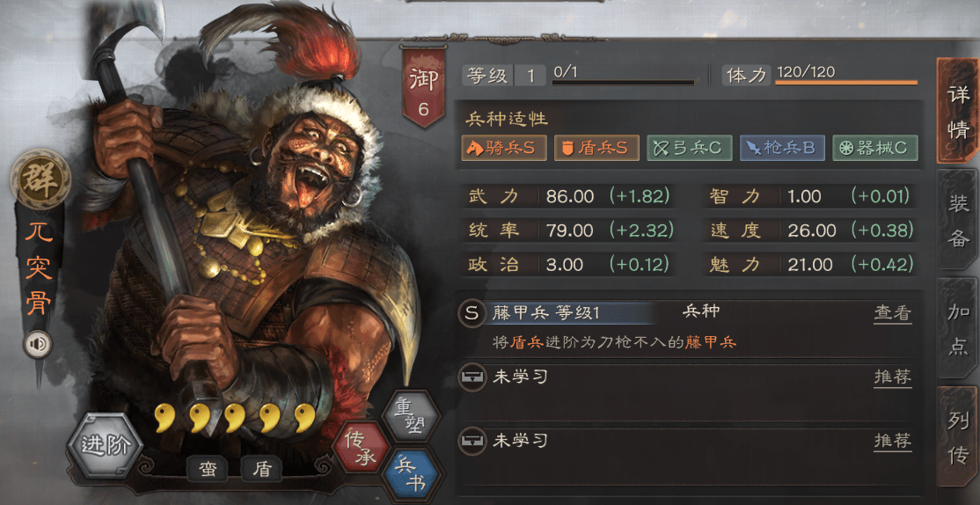980x505 pixels.
Task: Tap the 御 6 red banner
Action: [x=423, y=86]
